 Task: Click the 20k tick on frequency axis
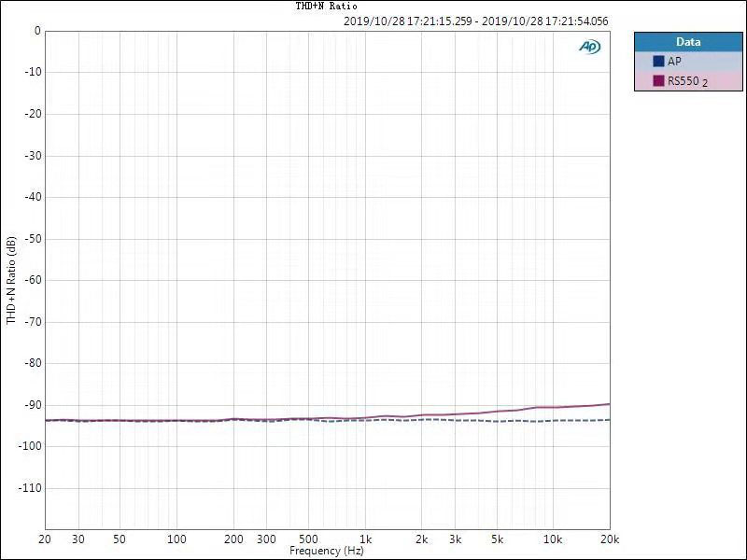609,540
